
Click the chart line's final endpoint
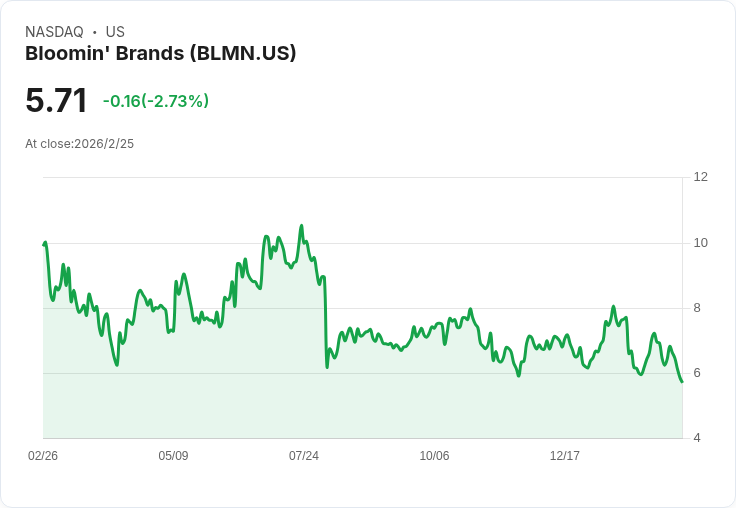pos(682,381)
